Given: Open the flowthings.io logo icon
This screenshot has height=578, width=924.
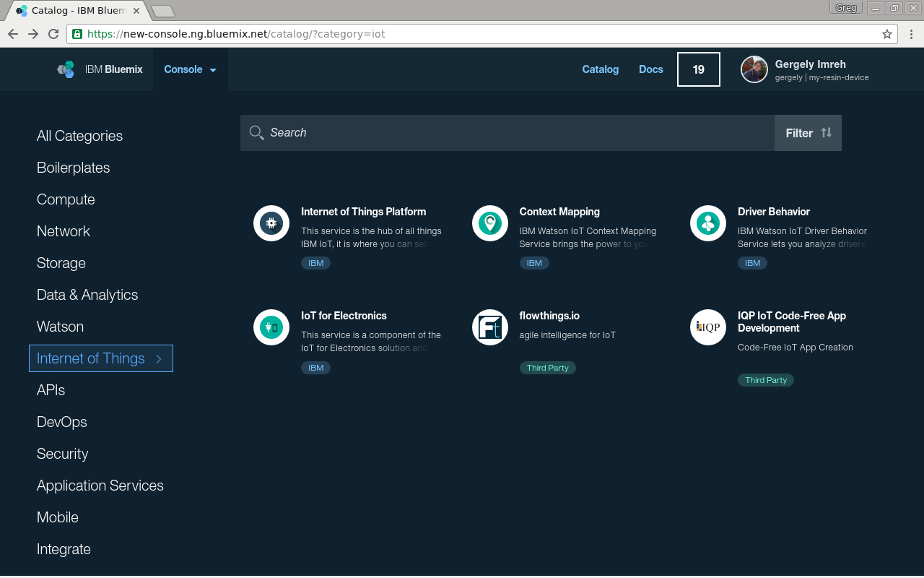Looking at the screenshot, I should click(490, 327).
